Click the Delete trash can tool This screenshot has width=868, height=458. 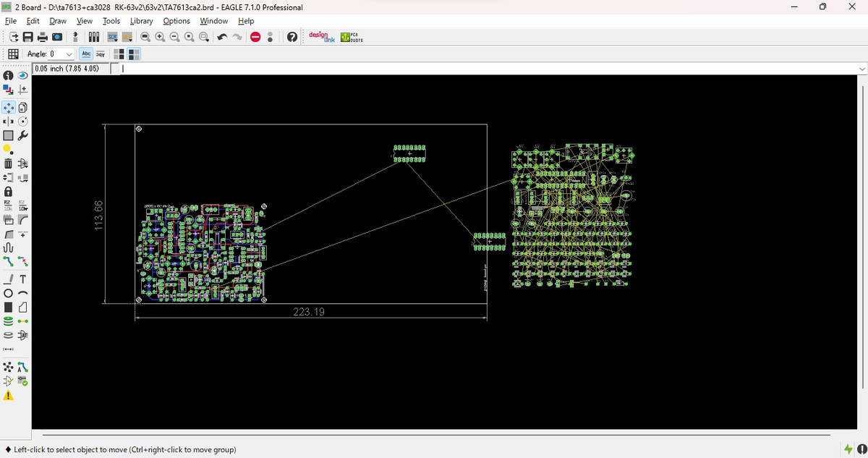click(8, 164)
